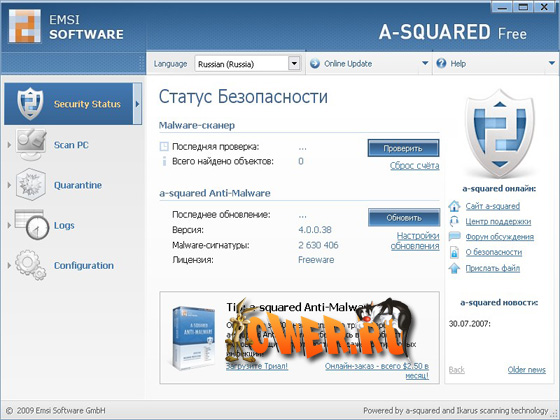Click the Back news link
Viewport: 560px width, 420px height.
(457, 370)
